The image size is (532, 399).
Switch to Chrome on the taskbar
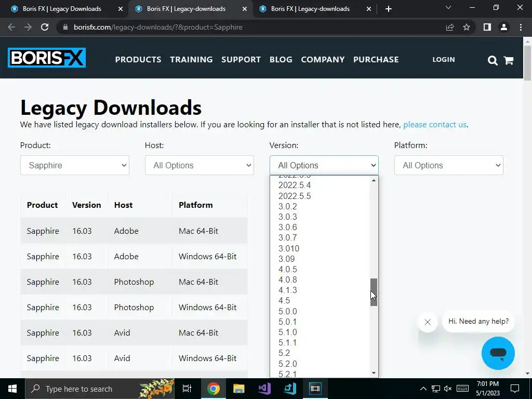[x=214, y=389]
